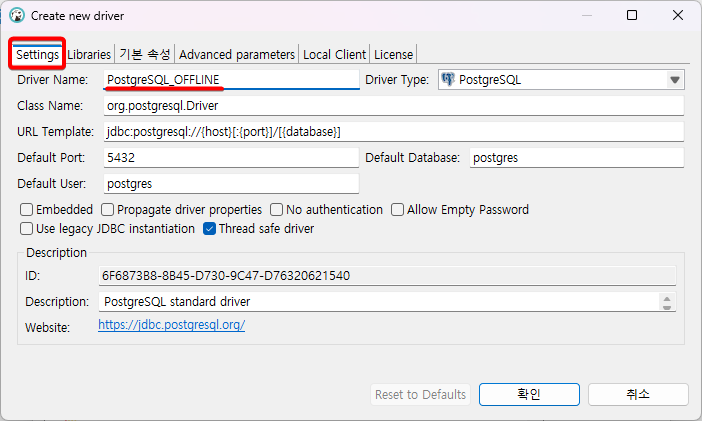This screenshot has width=702, height=421.
Task: Open the jdbc.postgresql.org website link
Action: tap(171, 325)
